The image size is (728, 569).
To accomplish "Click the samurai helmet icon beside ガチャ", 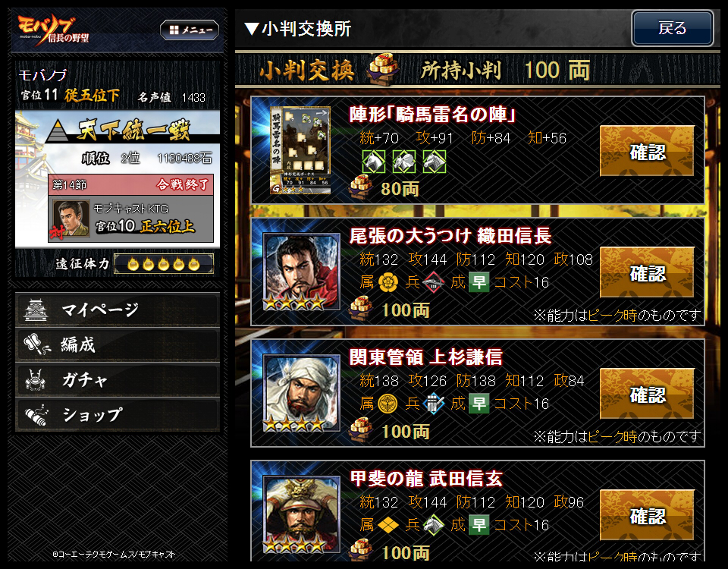I will [36, 379].
